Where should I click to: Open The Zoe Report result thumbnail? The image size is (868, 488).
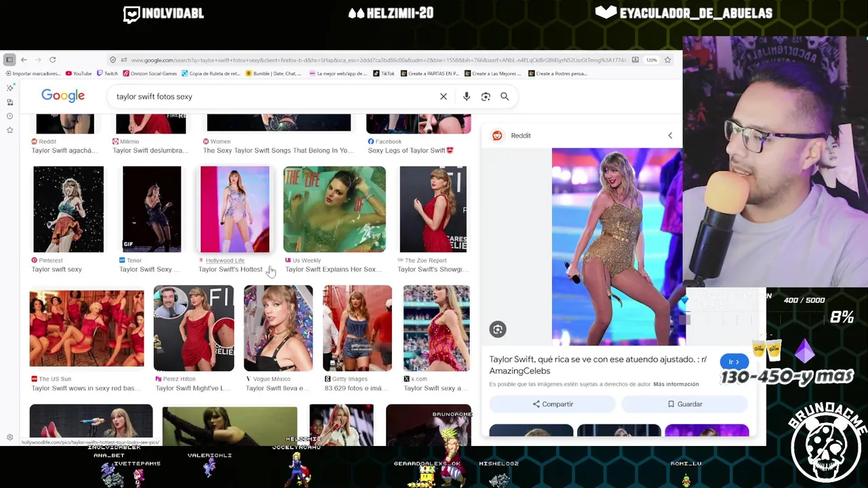tap(433, 209)
